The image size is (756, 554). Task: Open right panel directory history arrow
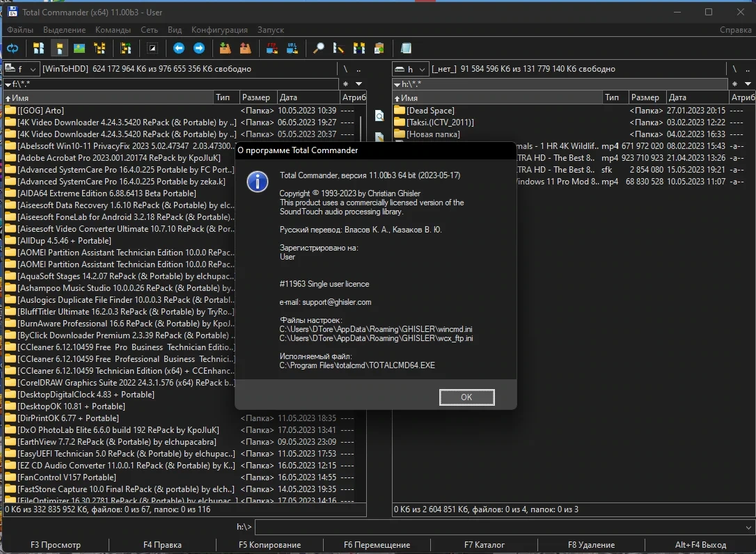748,84
